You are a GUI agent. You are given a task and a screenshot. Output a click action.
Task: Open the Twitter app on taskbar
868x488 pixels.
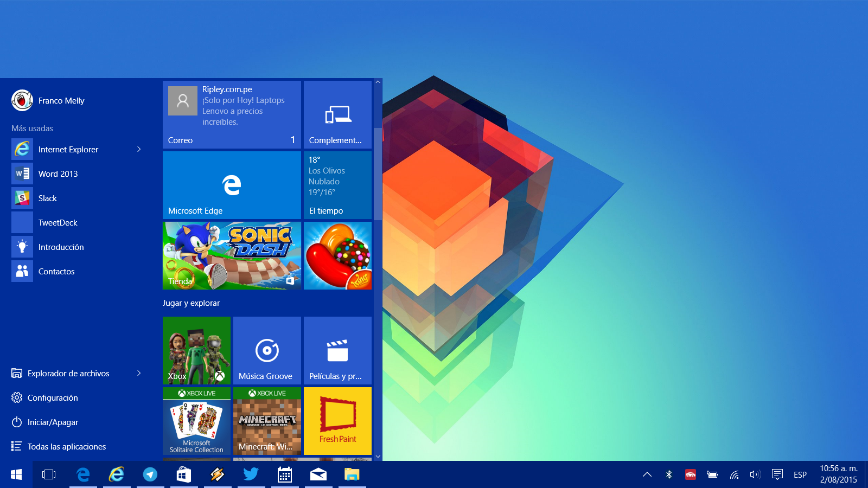[x=251, y=474]
